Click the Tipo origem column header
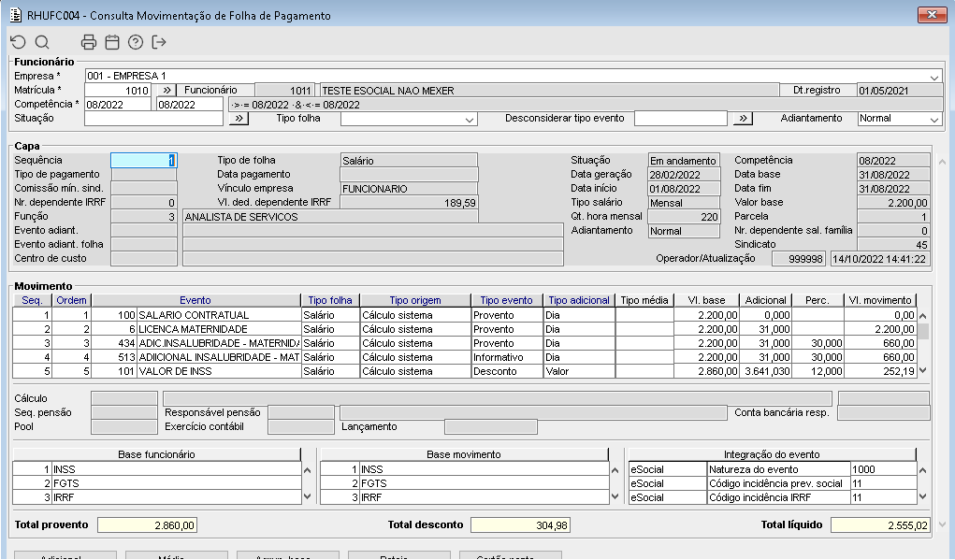This screenshot has height=560, width=955. coord(415,300)
